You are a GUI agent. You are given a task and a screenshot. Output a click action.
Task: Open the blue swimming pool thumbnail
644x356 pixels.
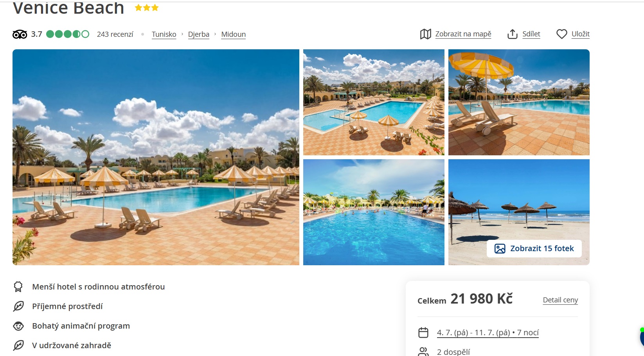tap(374, 212)
